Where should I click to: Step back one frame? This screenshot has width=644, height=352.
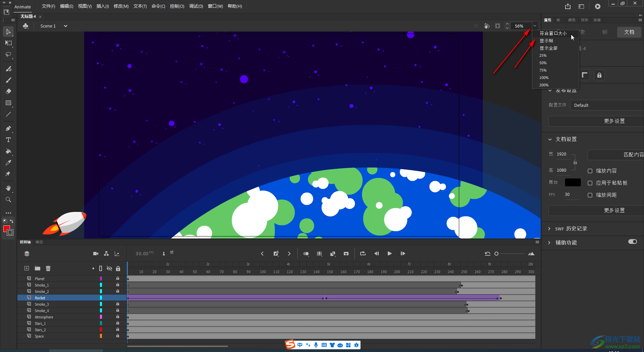coord(376,254)
